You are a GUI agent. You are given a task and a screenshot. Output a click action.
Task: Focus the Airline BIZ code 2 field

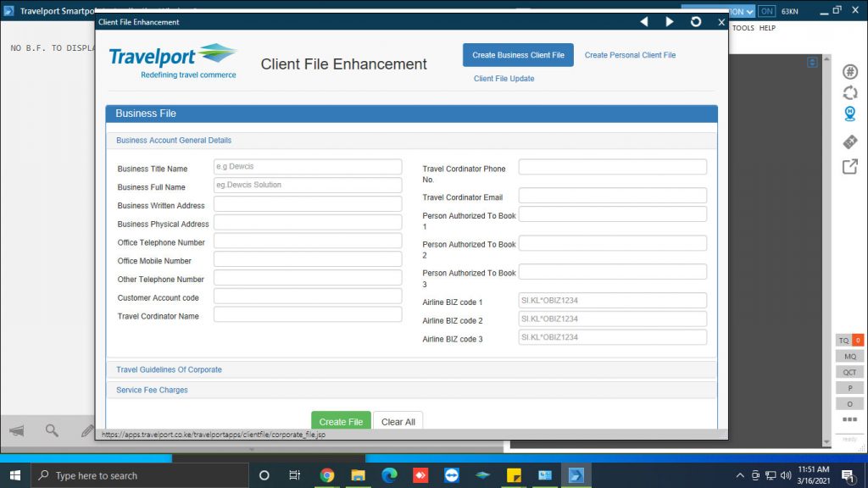(x=612, y=319)
